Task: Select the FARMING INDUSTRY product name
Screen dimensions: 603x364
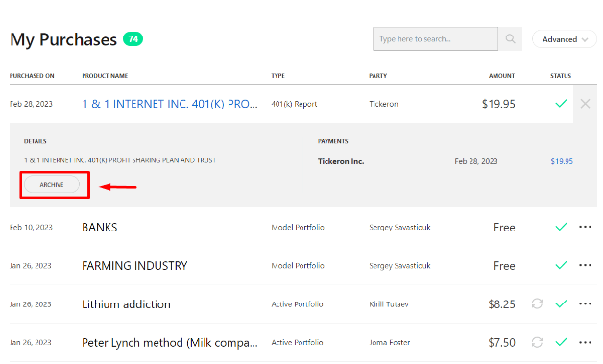Action: [134, 265]
